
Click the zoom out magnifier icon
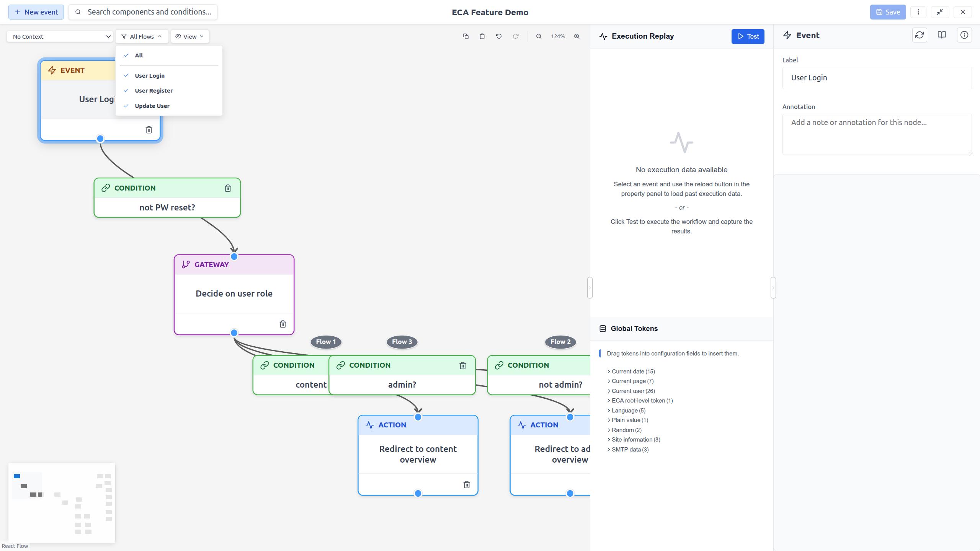pos(538,36)
